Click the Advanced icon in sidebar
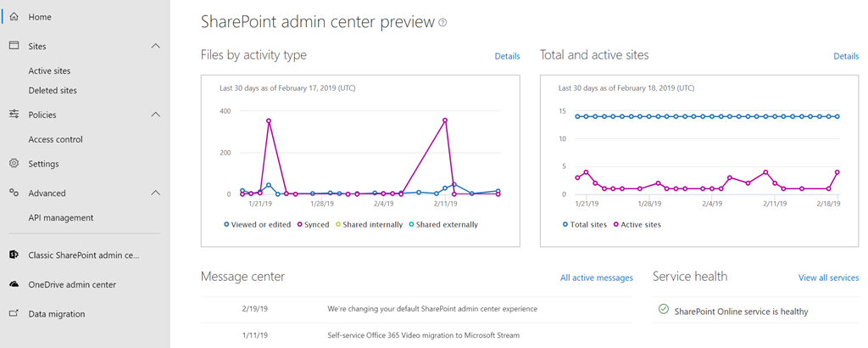This screenshot has height=348, width=868. tap(14, 193)
